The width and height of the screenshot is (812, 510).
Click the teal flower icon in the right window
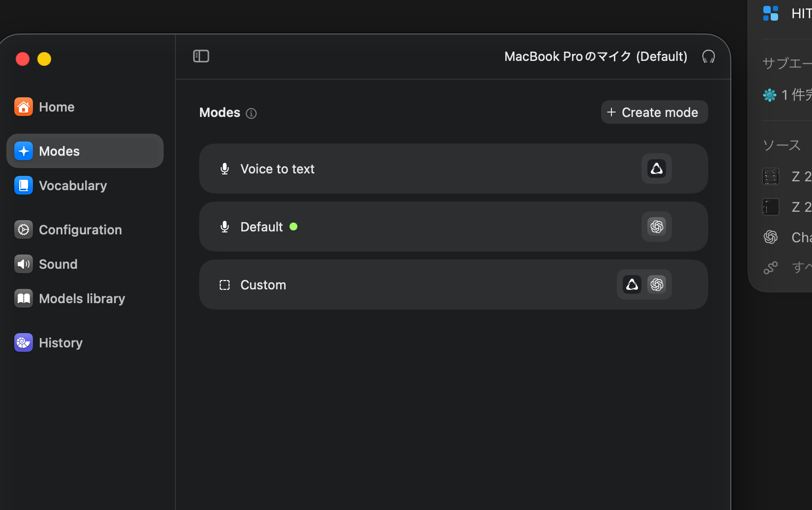coord(770,95)
